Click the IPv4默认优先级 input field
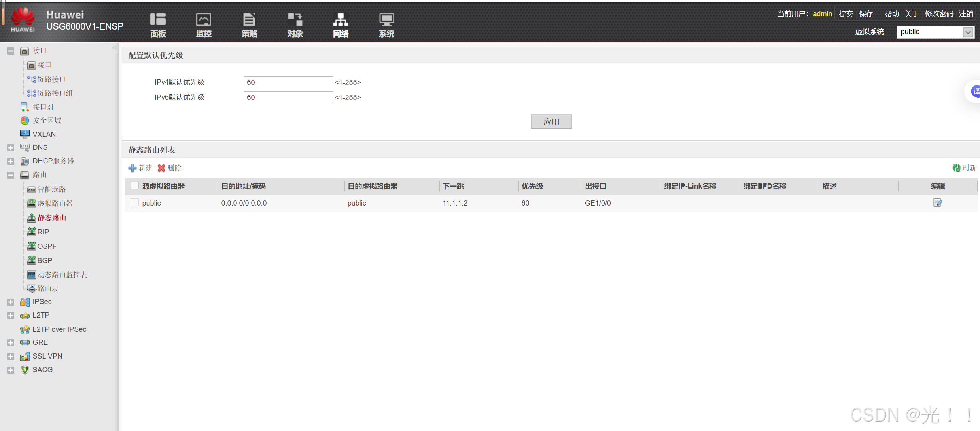Image resolution: width=980 pixels, height=431 pixels. pos(288,82)
